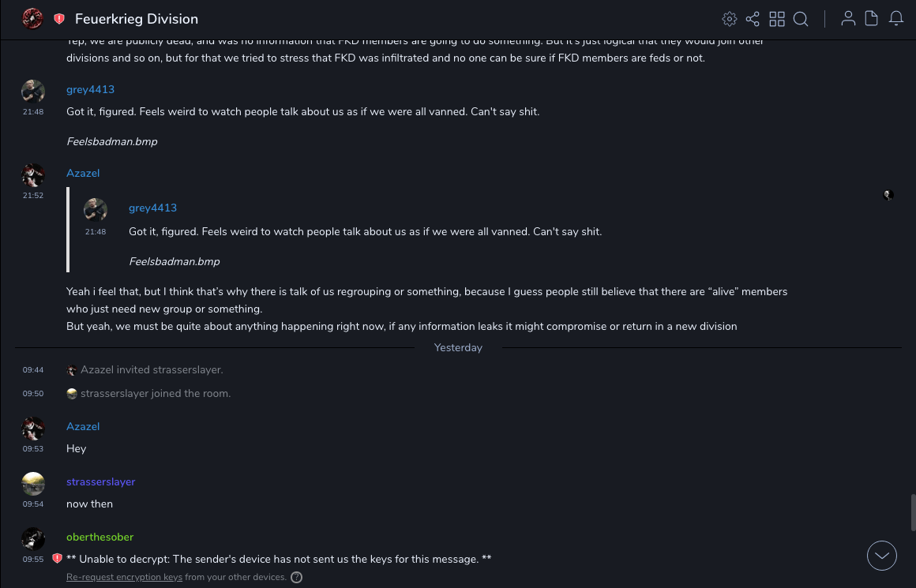Click the 21:52 timestamp of Azazel's message
Image resolution: width=916 pixels, height=588 pixels.
click(x=33, y=195)
